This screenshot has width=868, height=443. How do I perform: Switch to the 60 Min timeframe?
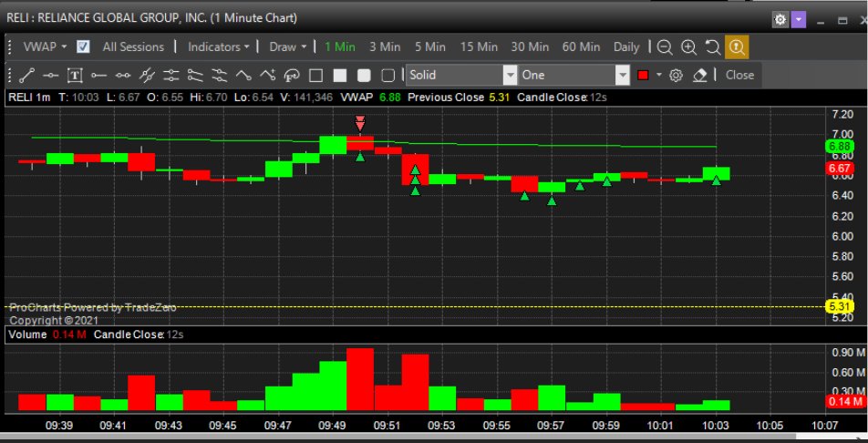(581, 47)
